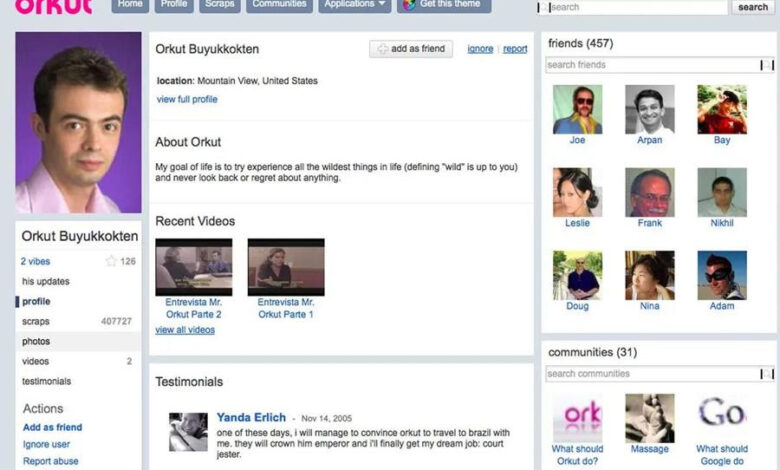
Task: Click the colorful Get this theme icon
Action: click(x=409, y=4)
